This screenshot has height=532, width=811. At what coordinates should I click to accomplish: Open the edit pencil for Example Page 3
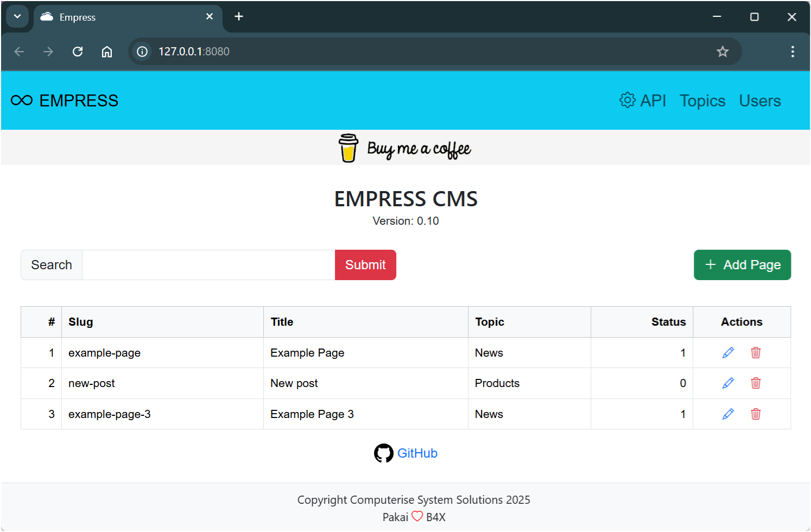point(727,414)
